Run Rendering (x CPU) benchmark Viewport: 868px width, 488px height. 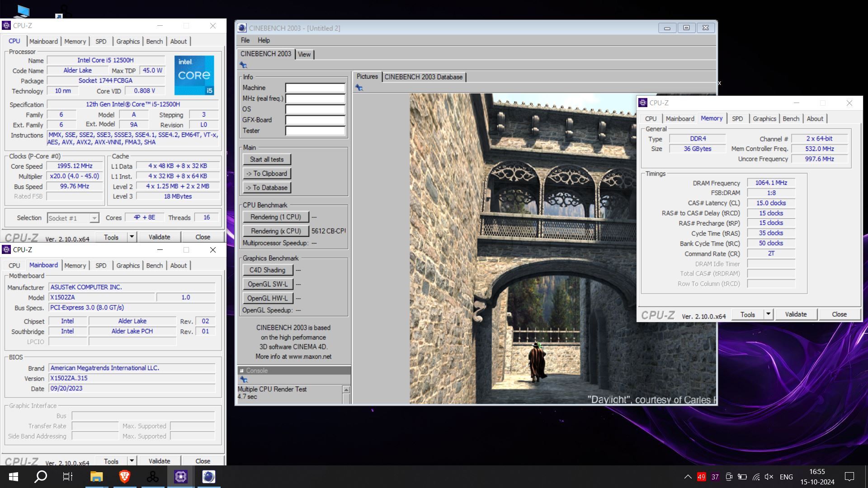pos(276,231)
